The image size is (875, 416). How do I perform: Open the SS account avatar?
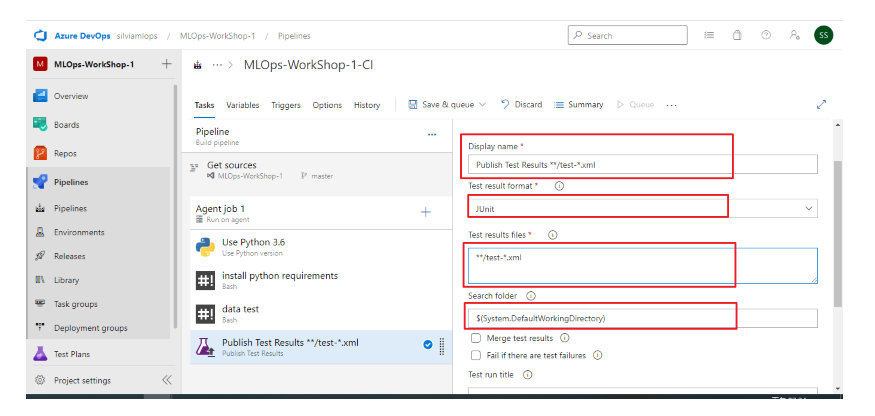pyautogui.click(x=824, y=36)
